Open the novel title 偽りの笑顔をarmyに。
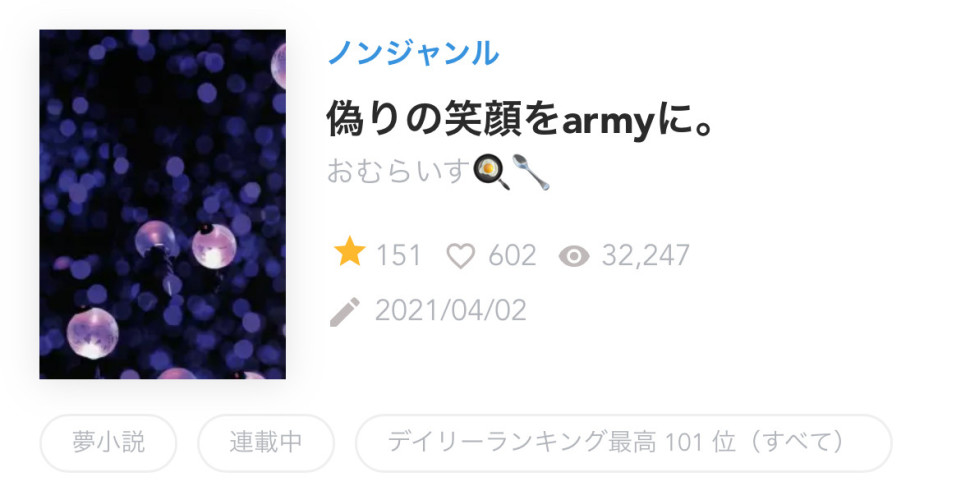Viewport: 960px width, 486px height. pos(520,119)
